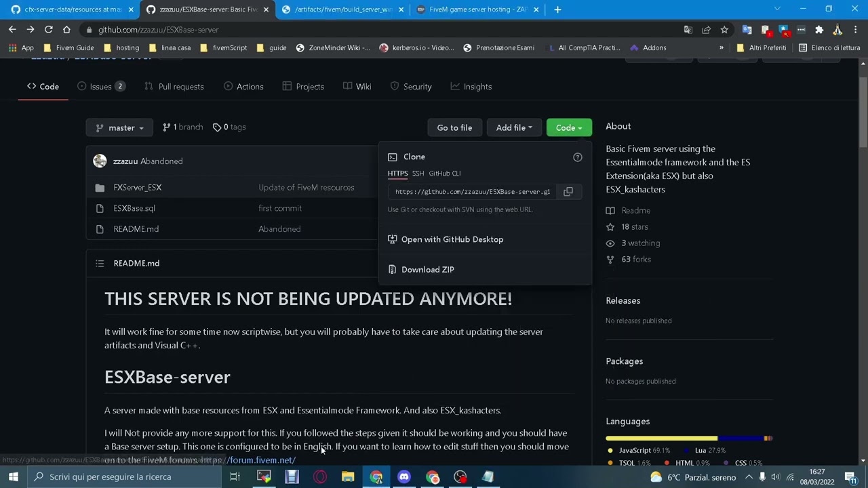Translate this page icon in address bar
Image resolution: width=868 pixels, height=488 pixels.
click(x=688, y=30)
